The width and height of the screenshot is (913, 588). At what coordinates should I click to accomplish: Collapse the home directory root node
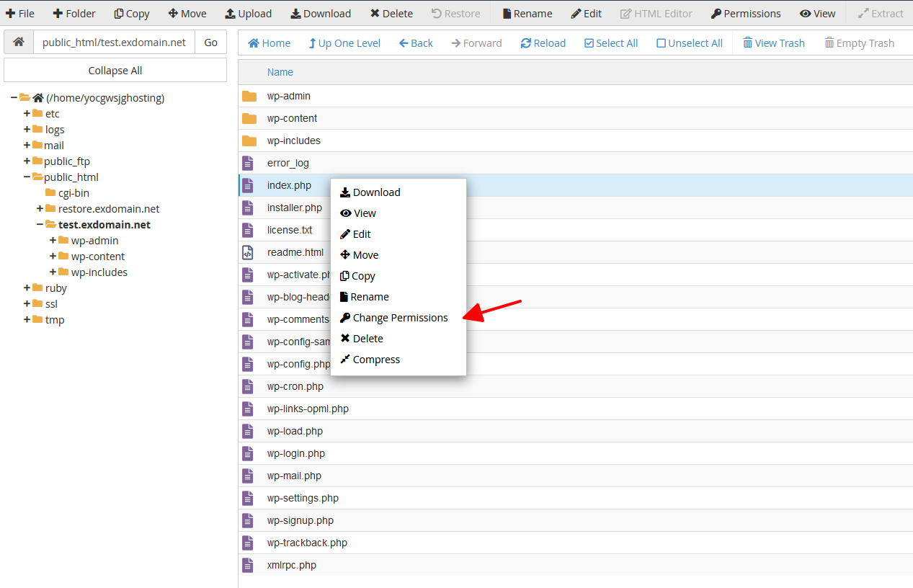pyautogui.click(x=14, y=97)
